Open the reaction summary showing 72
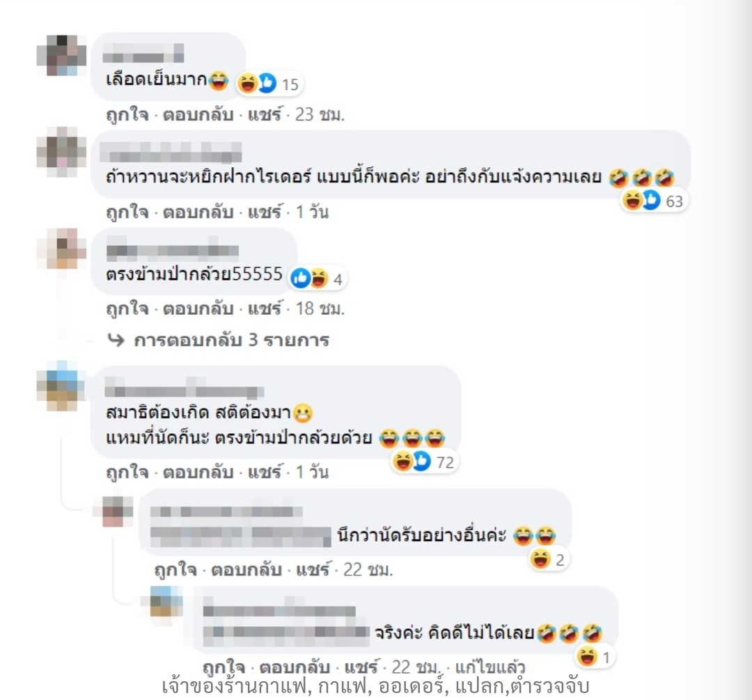Screen dimensions: 752x700 click(424, 462)
